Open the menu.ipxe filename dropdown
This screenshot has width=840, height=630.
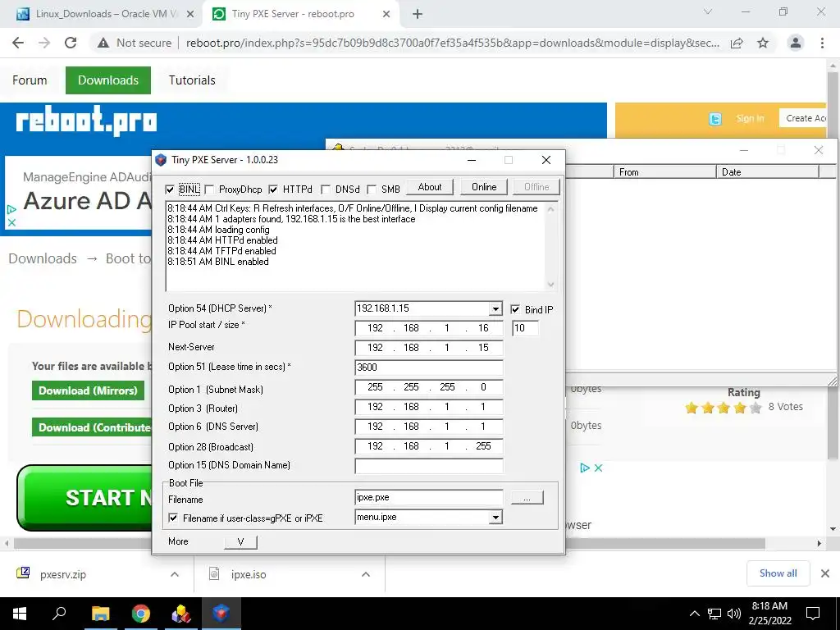495,517
